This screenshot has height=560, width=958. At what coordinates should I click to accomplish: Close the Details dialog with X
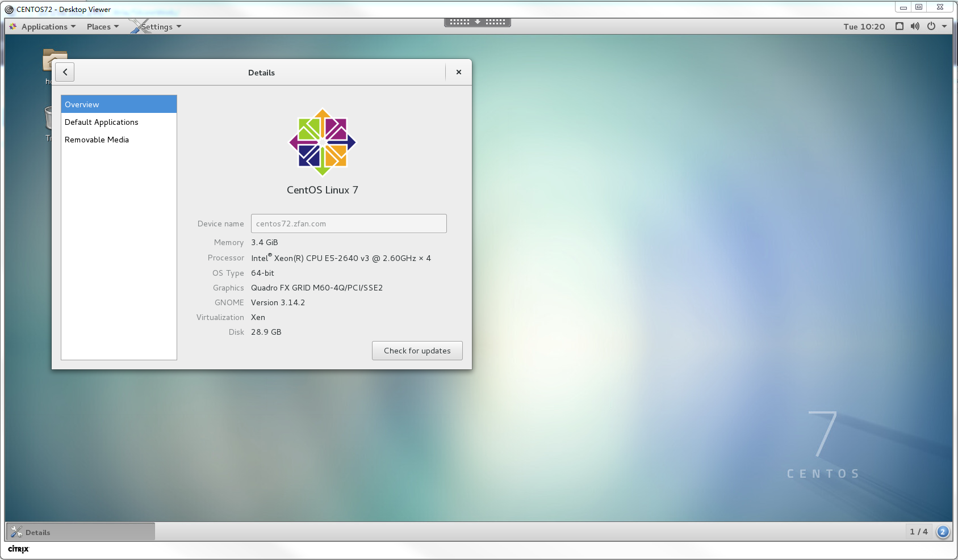459,72
